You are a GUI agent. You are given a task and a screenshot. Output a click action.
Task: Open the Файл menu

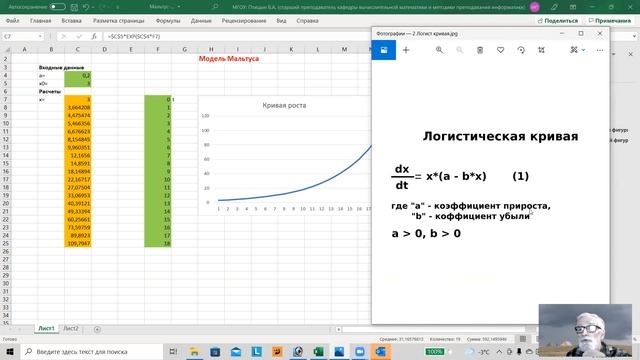pos(12,20)
